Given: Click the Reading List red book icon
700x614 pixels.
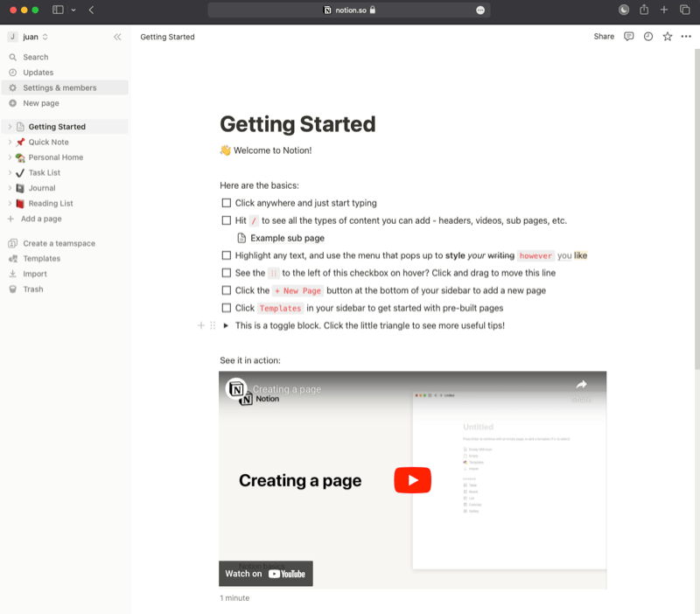Looking at the screenshot, I should (20, 204).
